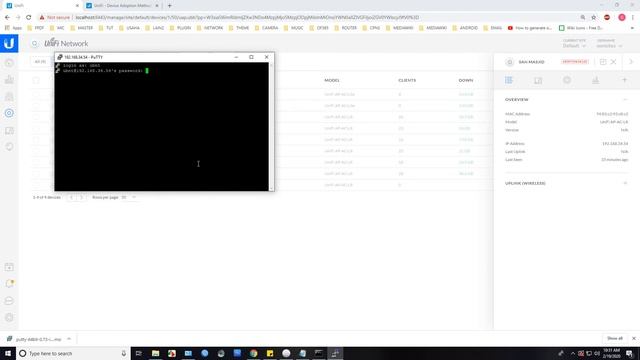Image resolution: width=640 pixels, height=360 pixels.
Task: Open the Statistics icon in sidebar
Action: [x=9, y=80]
